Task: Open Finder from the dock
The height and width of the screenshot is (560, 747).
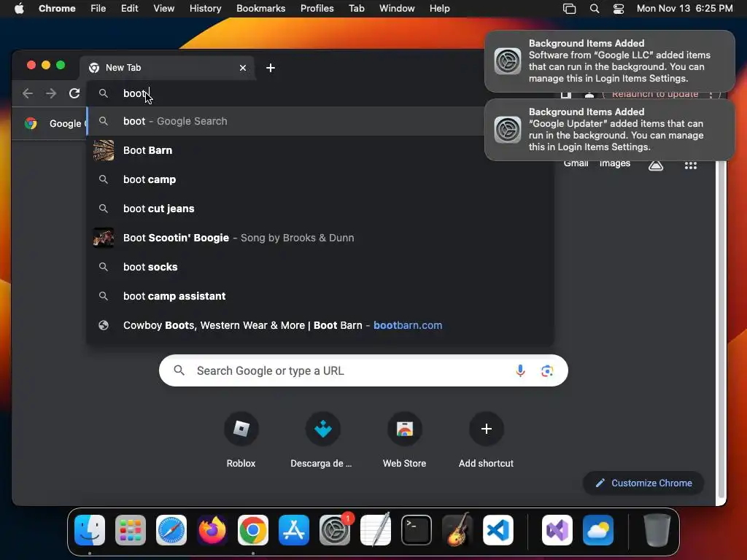Action: pyautogui.click(x=90, y=530)
